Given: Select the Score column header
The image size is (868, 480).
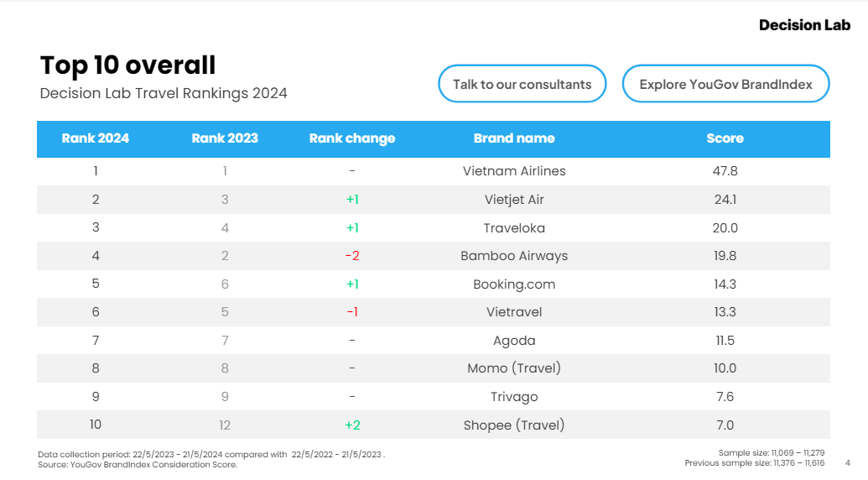Looking at the screenshot, I should tap(725, 138).
